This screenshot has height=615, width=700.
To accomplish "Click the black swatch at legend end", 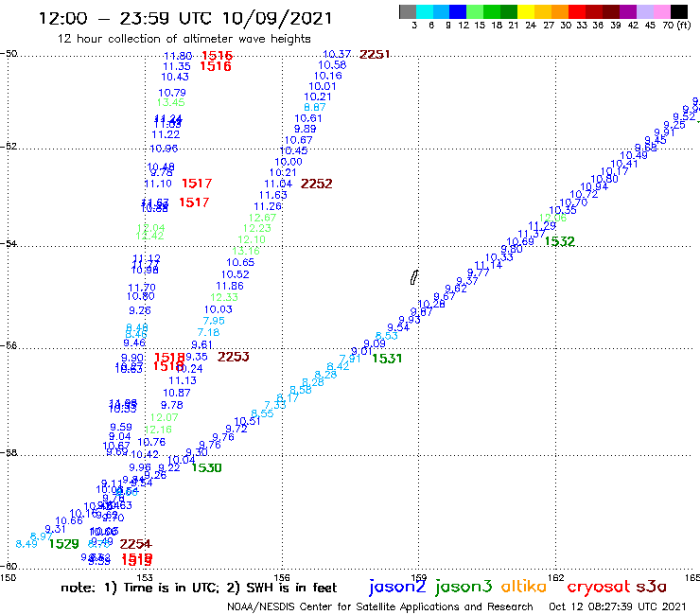I will click(x=679, y=11).
